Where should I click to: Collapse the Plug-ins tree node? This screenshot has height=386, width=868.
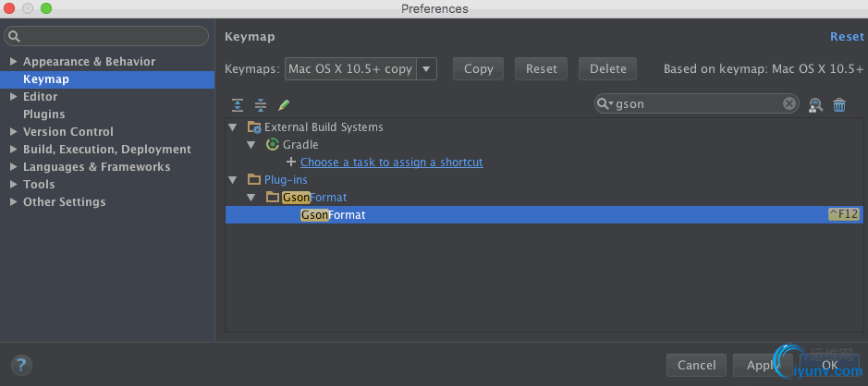click(233, 180)
